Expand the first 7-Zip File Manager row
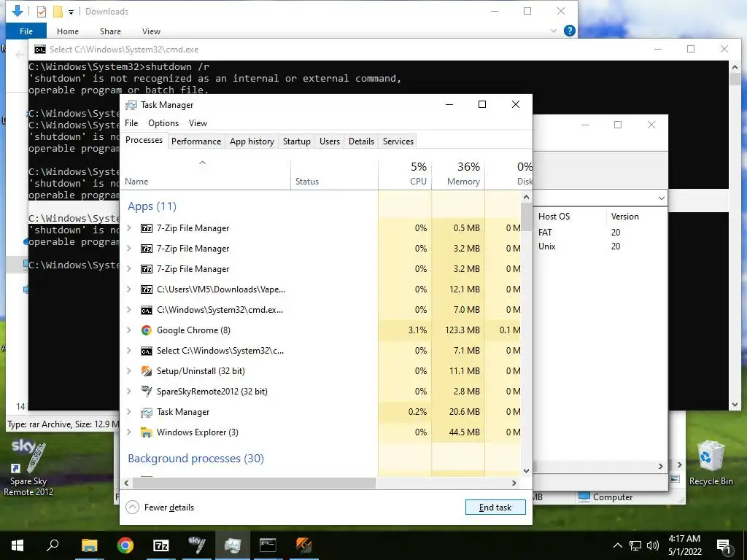The image size is (747, 560). pos(129,228)
